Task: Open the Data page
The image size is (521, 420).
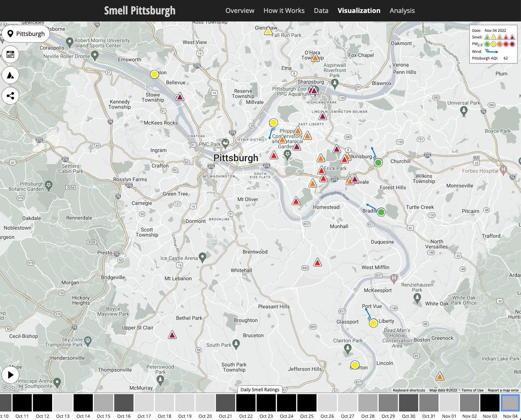Action: (x=321, y=10)
